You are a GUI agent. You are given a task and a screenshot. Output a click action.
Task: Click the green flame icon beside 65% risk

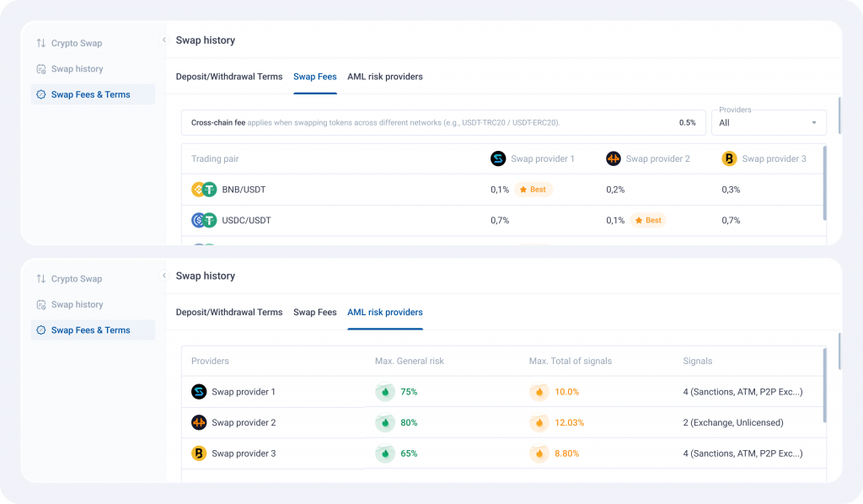click(385, 453)
